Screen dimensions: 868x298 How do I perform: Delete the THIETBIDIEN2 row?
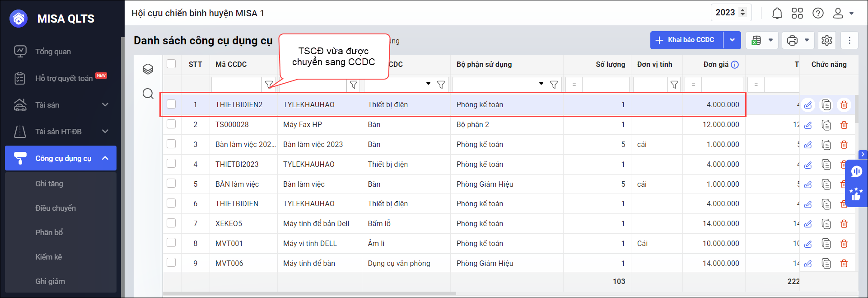click(844, 105)
